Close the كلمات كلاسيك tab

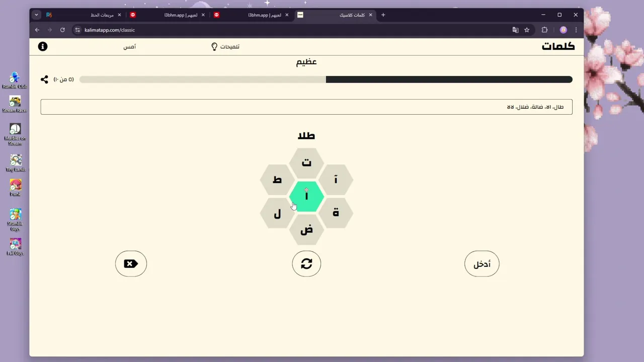(371, 15)
